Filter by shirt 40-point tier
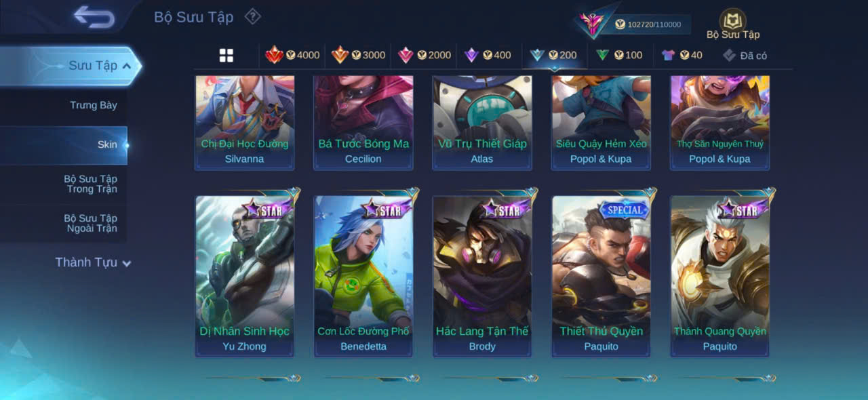Viewport: 868px width, 400px height. pyautogui.click(x=682, y=55)
